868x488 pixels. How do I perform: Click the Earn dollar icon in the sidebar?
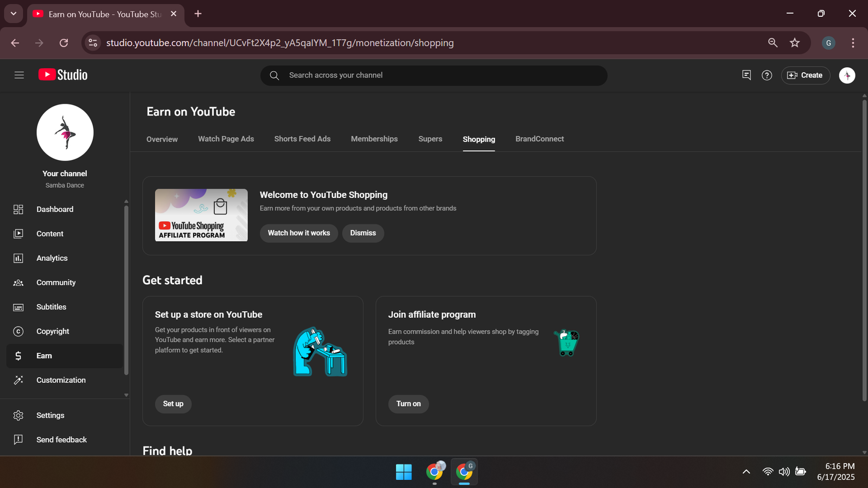coord(18,356)
